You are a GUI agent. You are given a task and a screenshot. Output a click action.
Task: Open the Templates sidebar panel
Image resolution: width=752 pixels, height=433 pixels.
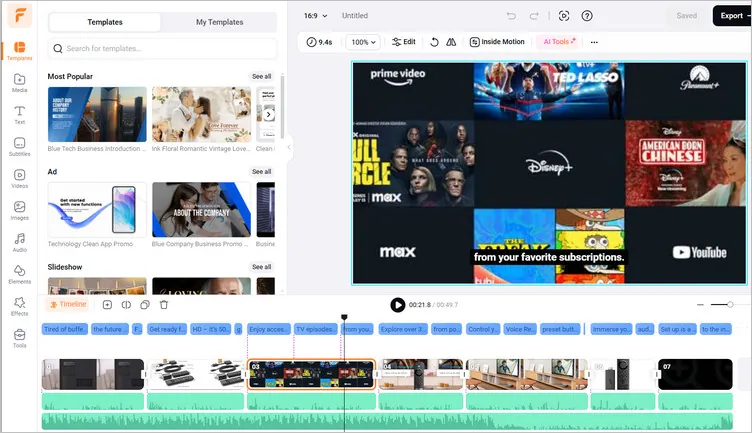tap(19, 51)
